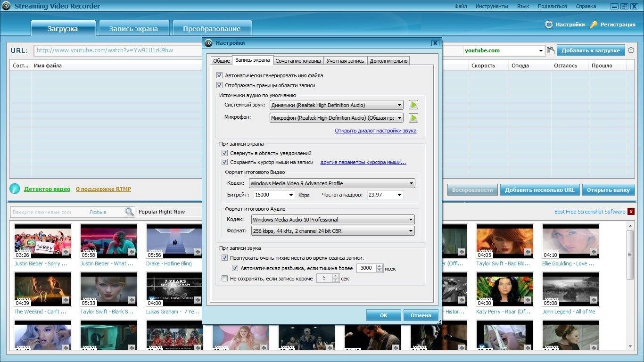The width and height of the screenshot is (644, 362).
Task: Click the Регистрация key icon
Action: (x=594, y=25)
